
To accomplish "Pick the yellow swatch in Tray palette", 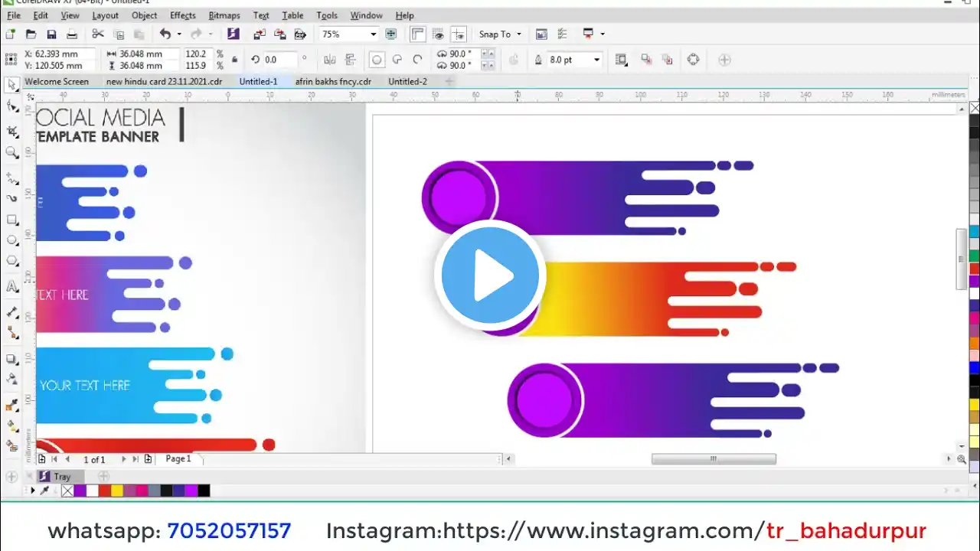I will tap(116, 491).
